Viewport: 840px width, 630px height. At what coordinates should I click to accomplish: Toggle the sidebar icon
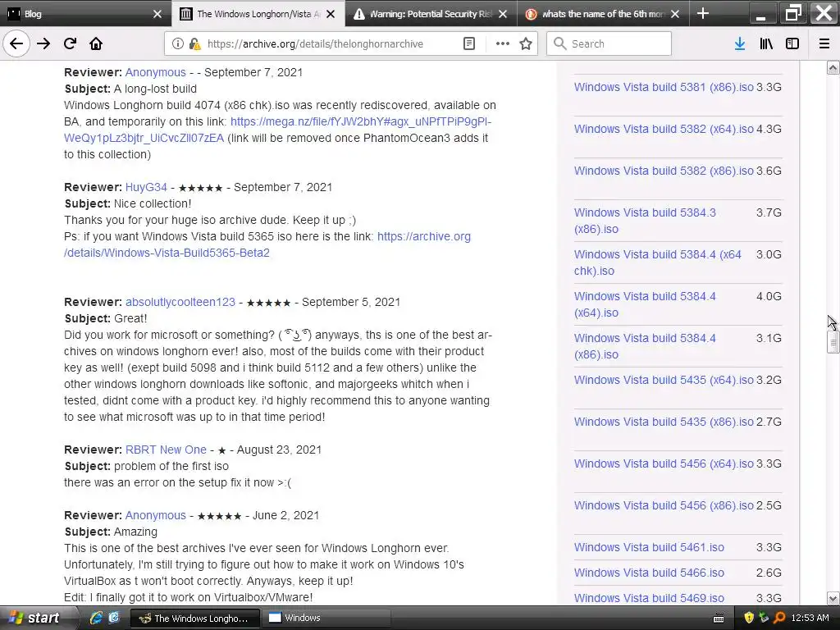pos(792,43)
